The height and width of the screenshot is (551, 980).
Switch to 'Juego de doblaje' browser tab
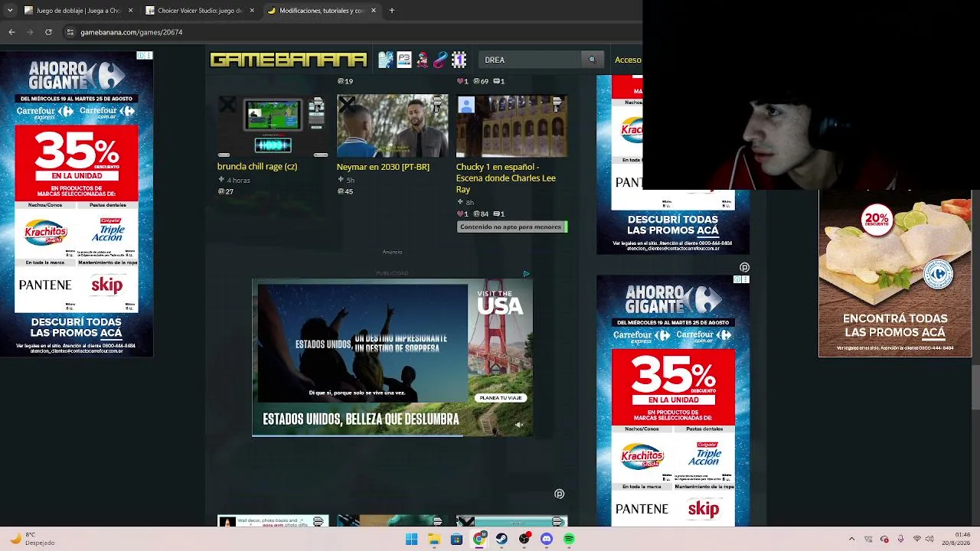click(73, 11)
